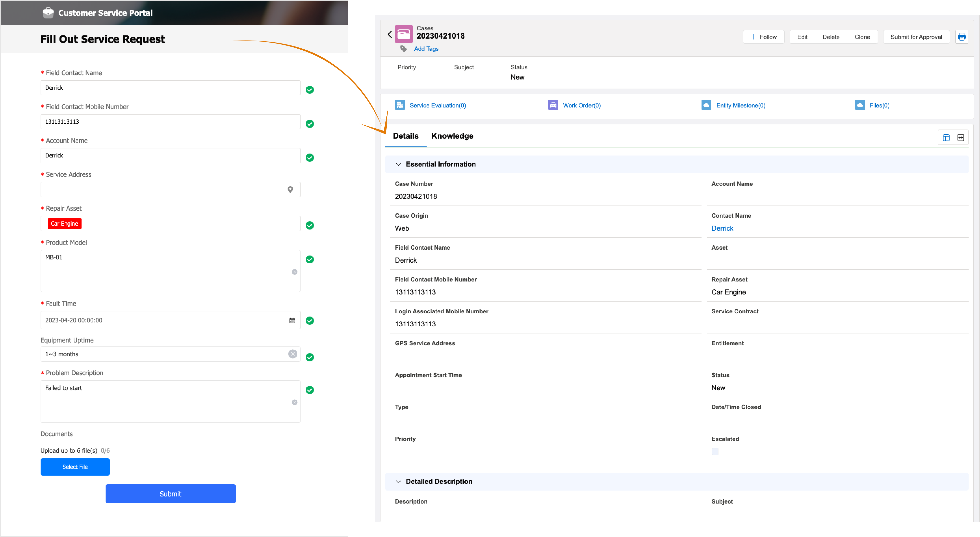Click the location pin in Service Address
The height and width of the screenshot is (537, 980).
pyautogui.click(x=290, y=189)
